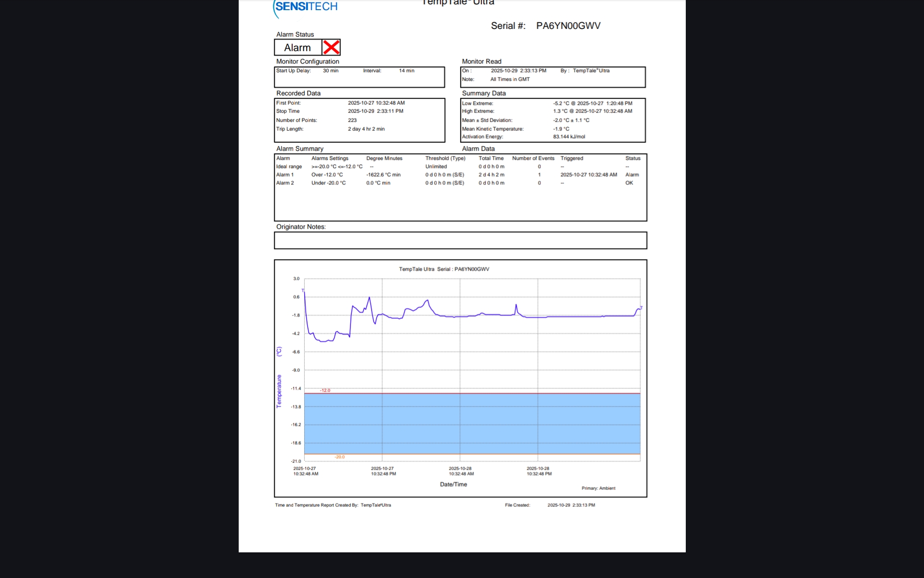
Task: Click the -20.0 orange threshold label on chart
Action: coord(340,457)
